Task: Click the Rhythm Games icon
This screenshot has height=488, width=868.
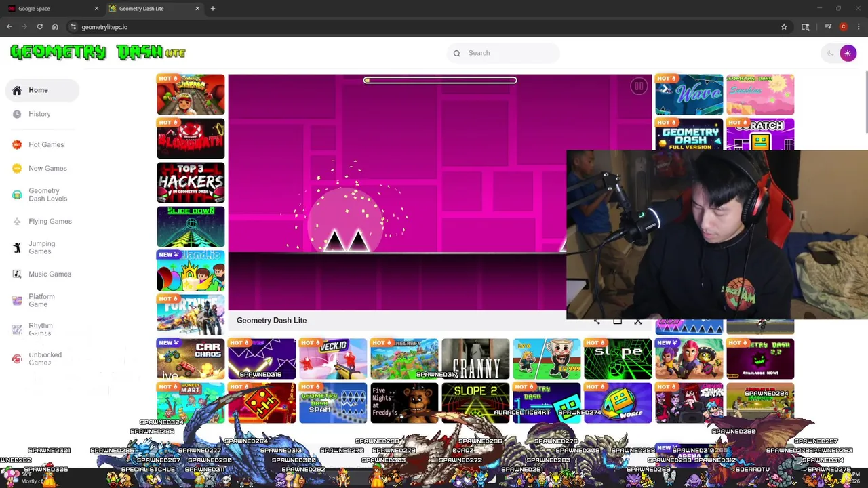Action: tap(17, 329)
